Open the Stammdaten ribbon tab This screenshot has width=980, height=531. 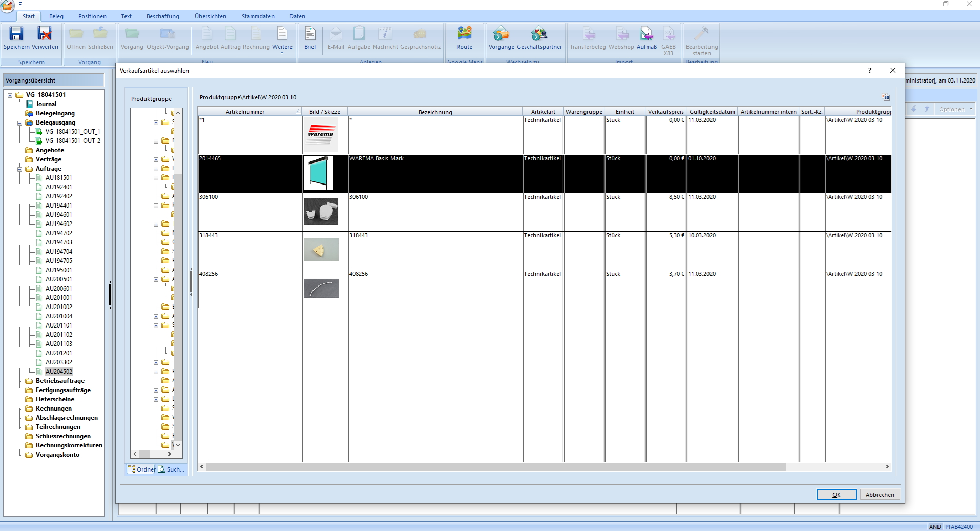258,16
